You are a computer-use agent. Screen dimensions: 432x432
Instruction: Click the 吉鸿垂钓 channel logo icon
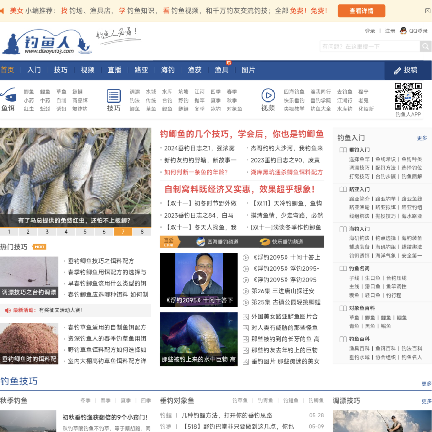[200, 242]
